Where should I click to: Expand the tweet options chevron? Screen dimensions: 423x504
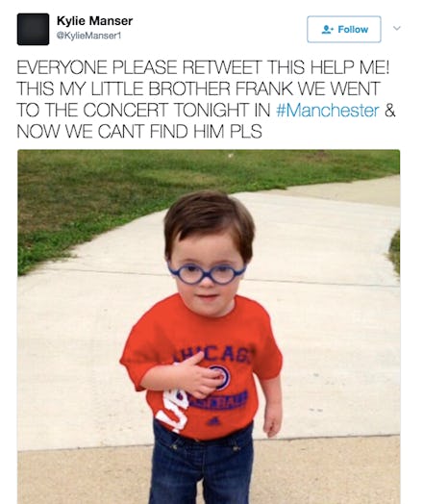pos(397,28)
